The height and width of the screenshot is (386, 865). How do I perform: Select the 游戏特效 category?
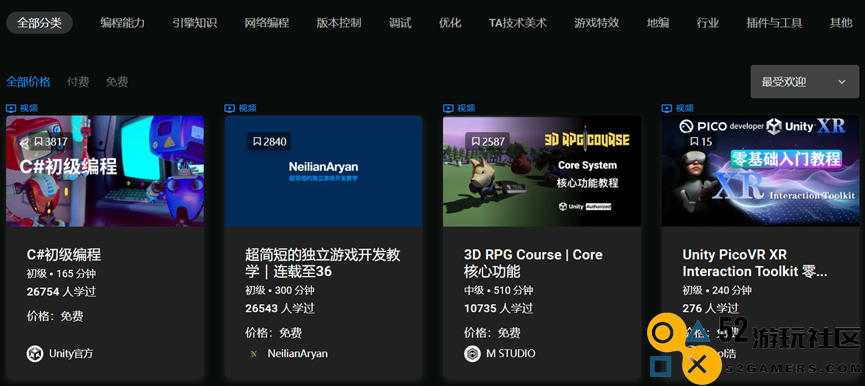pos(596,23)
